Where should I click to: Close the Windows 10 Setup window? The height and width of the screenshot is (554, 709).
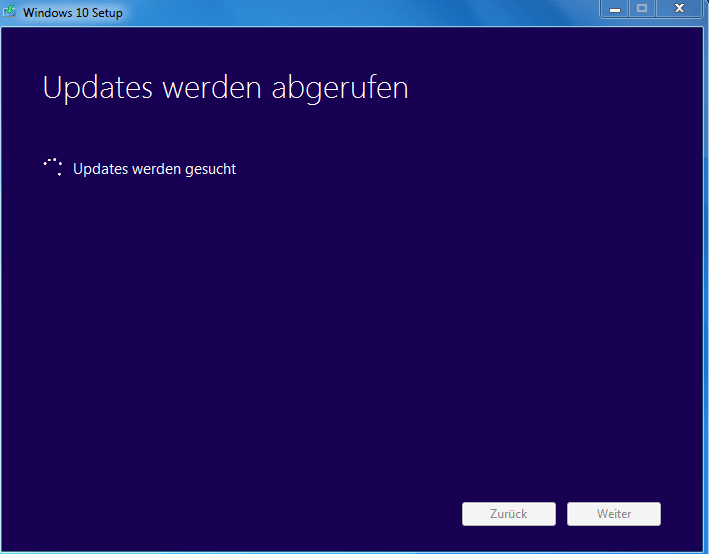pyautogui.click(x=679, y=9)
